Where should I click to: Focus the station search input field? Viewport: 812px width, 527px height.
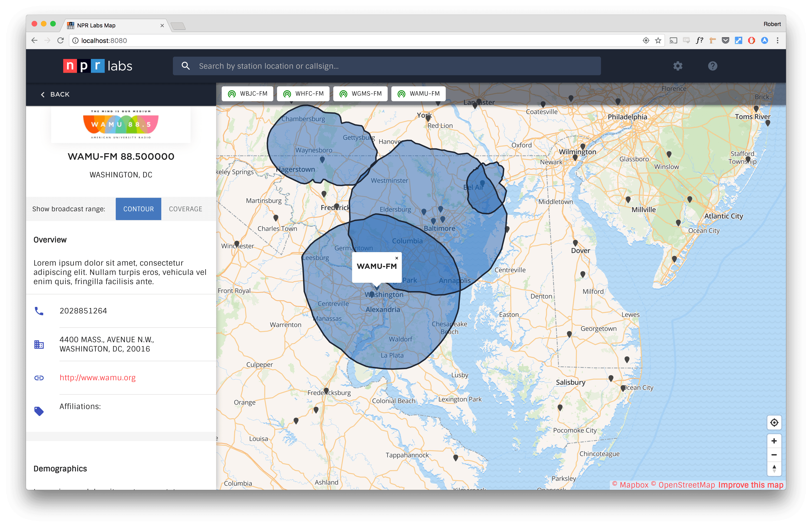point(387,66)
